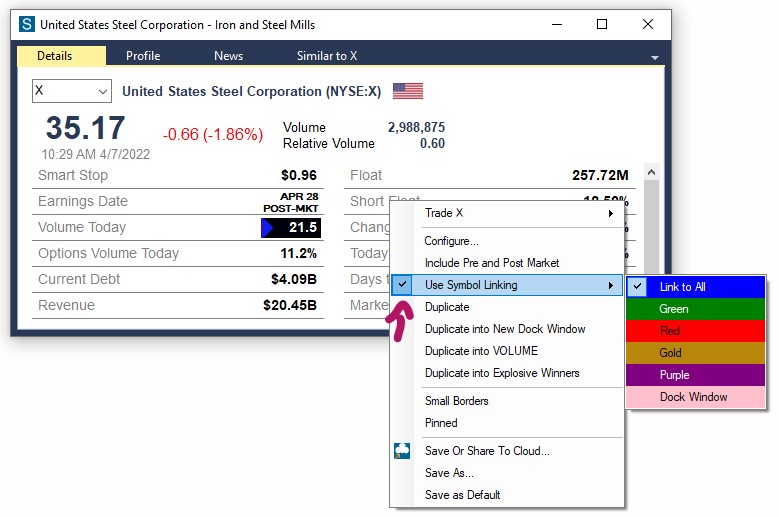Choose Configure... from context menu
This screenshot has height=517, width=779.
(x=451, y=241)
